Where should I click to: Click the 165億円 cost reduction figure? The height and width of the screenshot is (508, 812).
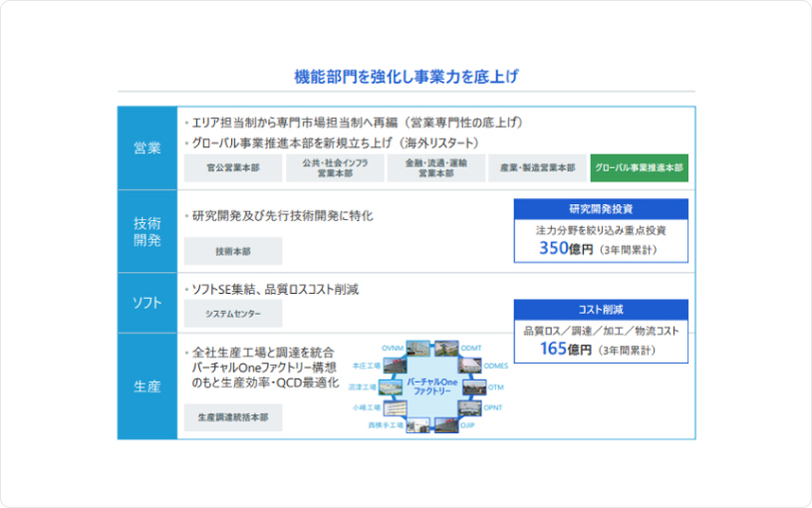[566, 349]
